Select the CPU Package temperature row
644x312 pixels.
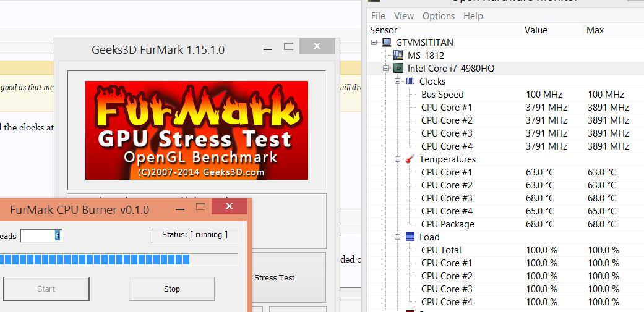pyautogui.click(x=505, y=224)
